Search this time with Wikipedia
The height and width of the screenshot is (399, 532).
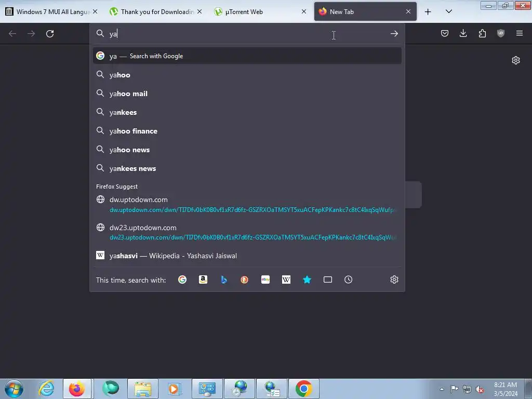[x=286, y=280]
